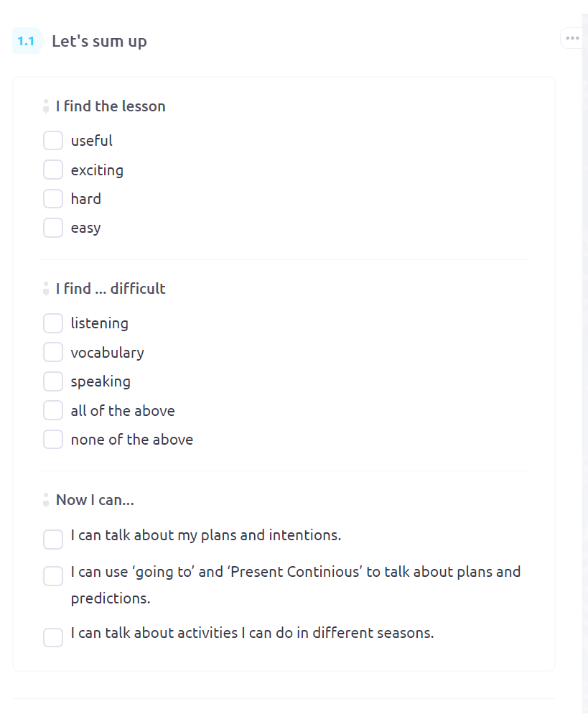Tick the 'going to' and Present Continious checkbox
The image size is (588, 727).
(53, 576)
